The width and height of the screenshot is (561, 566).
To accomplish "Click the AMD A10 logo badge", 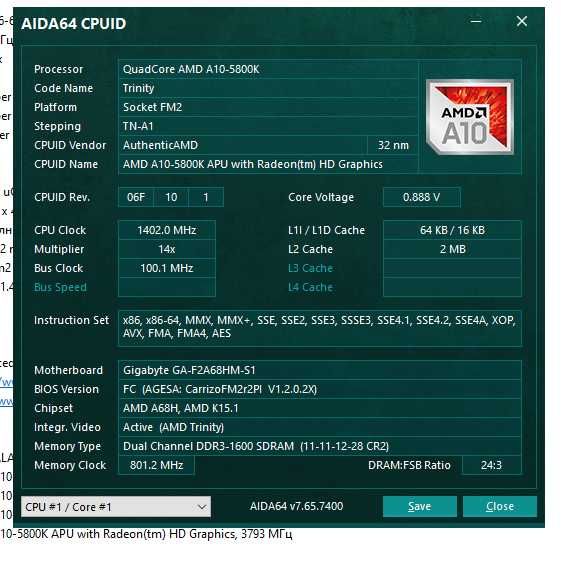I will pyautogui.click(x=470, y=117).
